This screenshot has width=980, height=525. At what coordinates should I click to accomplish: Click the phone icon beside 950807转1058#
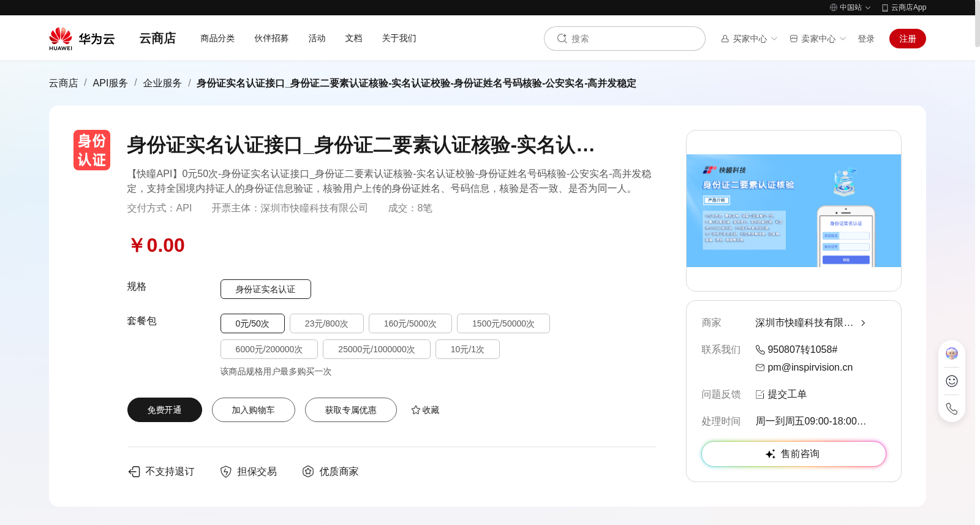[760, 350]
